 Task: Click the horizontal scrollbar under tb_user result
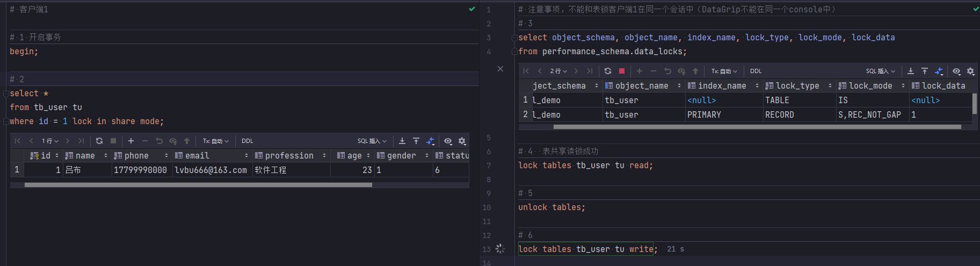click(x=198, y=185)
